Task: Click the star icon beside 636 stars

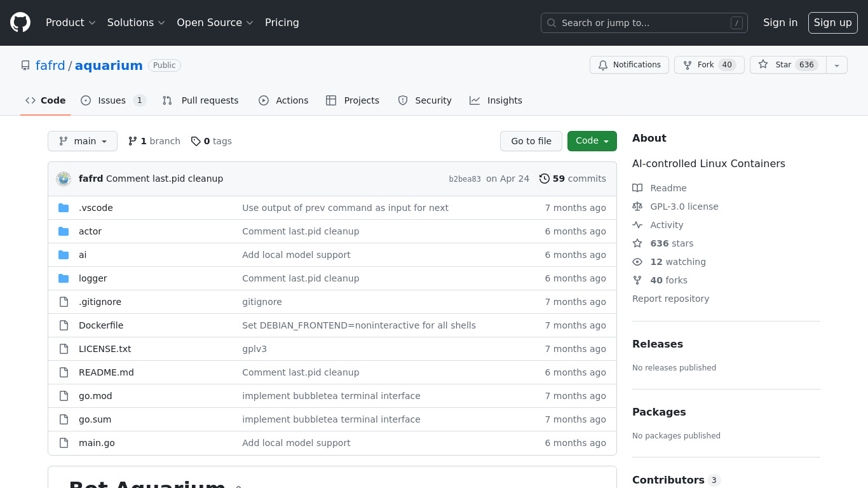Action: click(x=637, y=243)
